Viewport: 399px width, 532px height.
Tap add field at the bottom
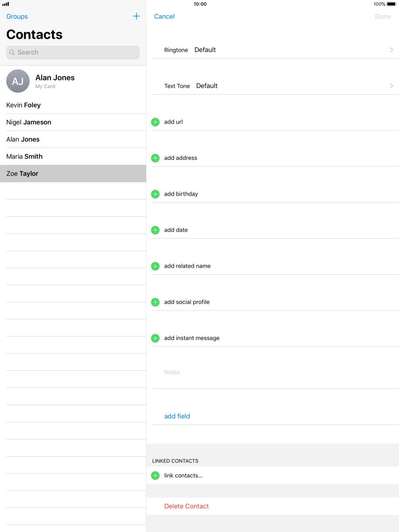(177, 416)
